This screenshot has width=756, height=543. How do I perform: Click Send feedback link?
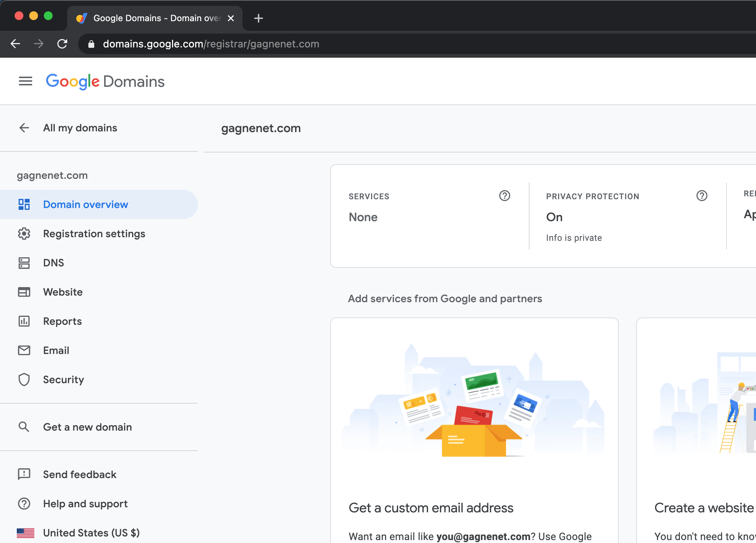[80, 474]
